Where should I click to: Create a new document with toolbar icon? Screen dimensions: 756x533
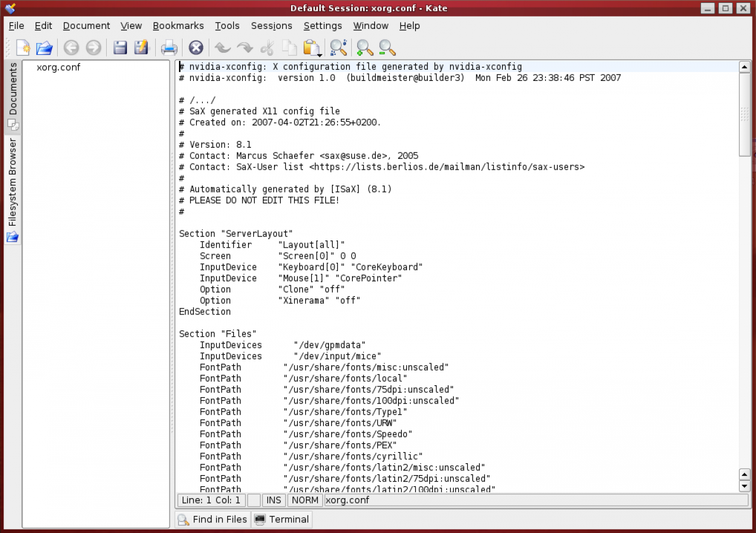point(22,47)
